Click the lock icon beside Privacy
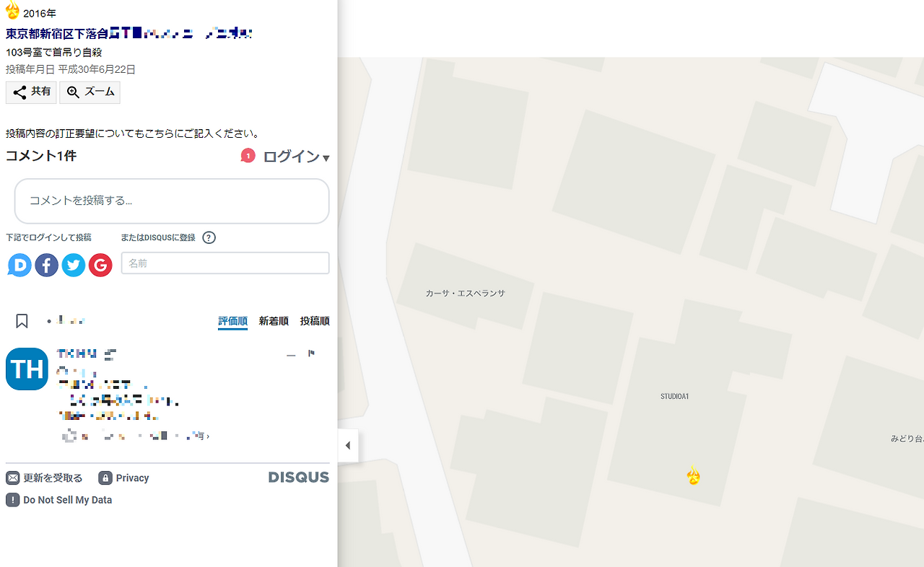924x567 pixels. click(105, 478)
